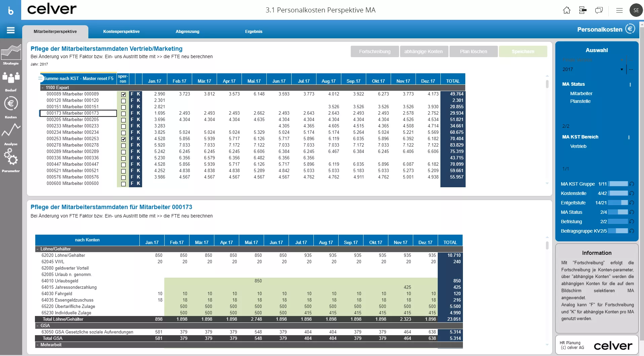Click the F icon for Mitarbeiter 000173
Image resolution: width=644 pixels, height=356 pixels.
coord(132,113)
